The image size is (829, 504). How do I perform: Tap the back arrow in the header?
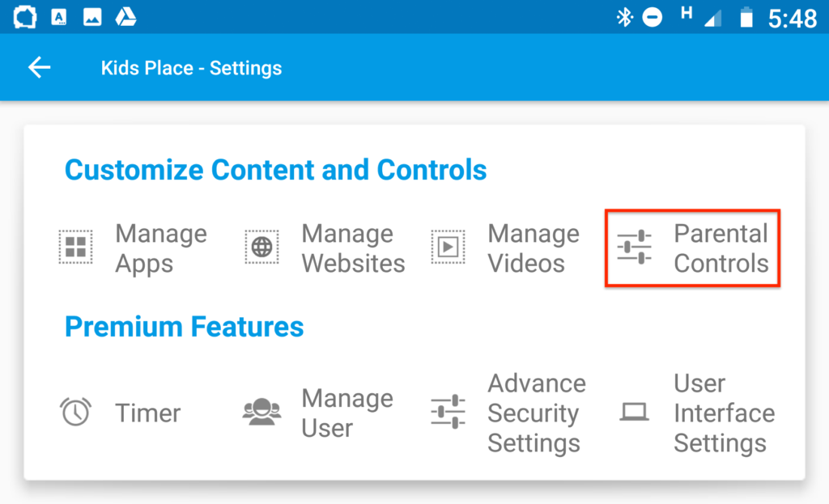pyautogui.click(x=39, y=68)
